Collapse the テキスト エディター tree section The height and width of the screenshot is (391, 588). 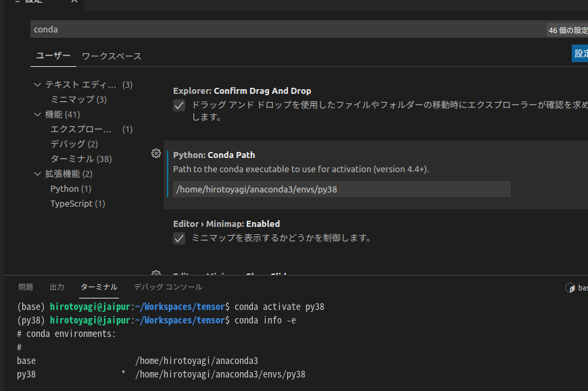pos(38,84)
